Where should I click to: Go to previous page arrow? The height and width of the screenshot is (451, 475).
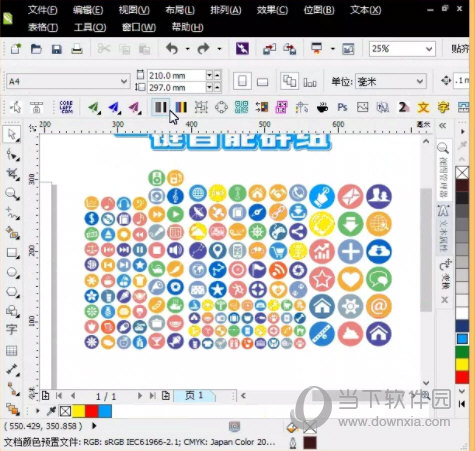pos(73,396)
